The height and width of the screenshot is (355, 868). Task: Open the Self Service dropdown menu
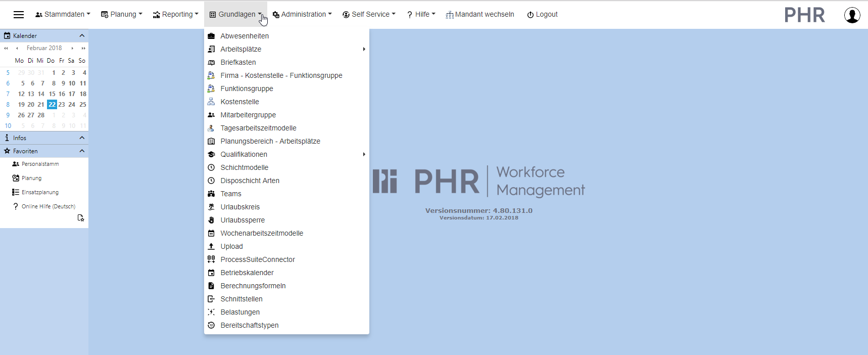[x=369, y=15]
